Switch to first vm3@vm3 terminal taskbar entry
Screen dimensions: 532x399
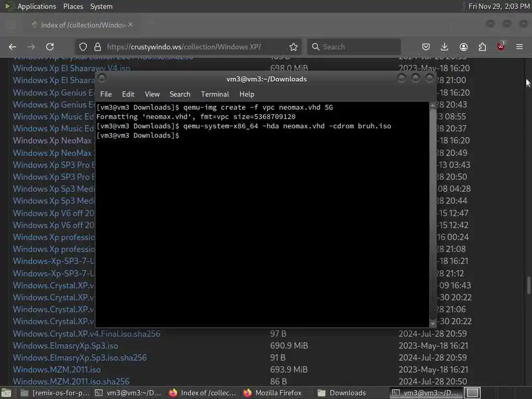128,393
